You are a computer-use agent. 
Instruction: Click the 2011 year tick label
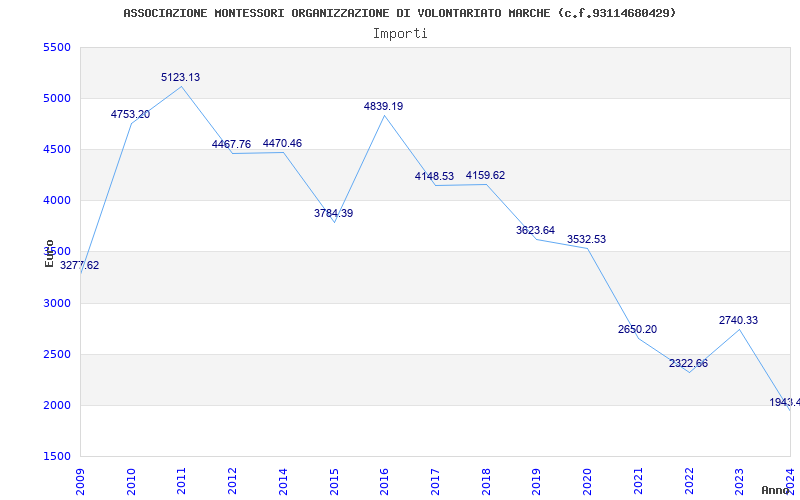pyautogui.click(x=182, y=481)
